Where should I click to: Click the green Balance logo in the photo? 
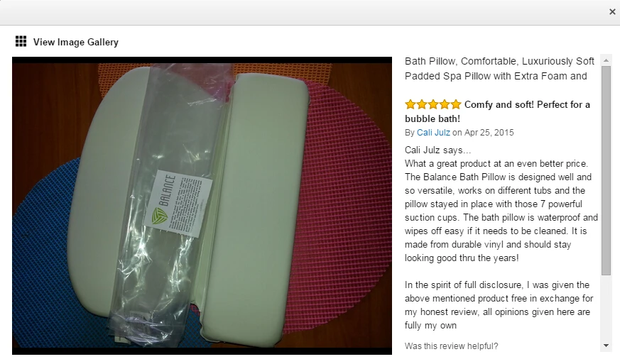pos(159,216)
